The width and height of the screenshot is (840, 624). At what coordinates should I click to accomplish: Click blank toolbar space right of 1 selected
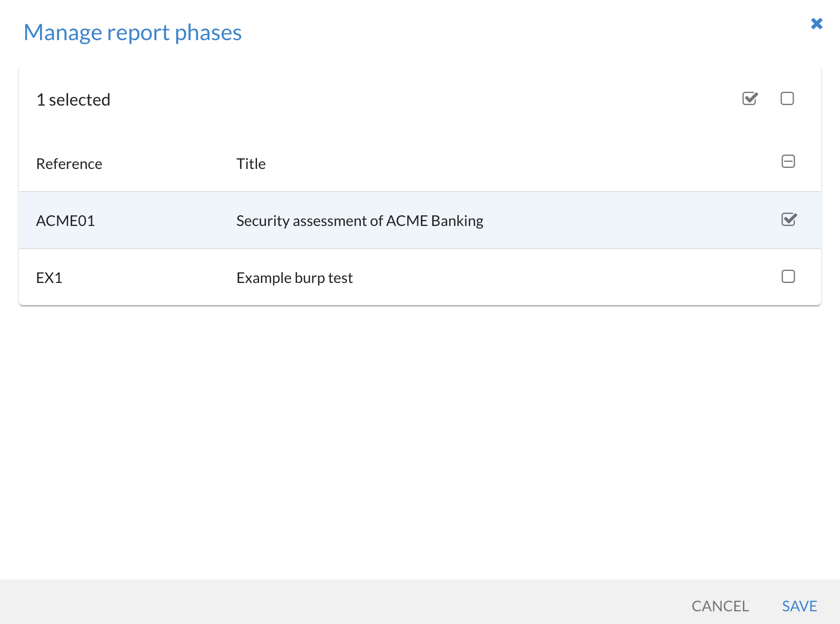click(422, 100)
